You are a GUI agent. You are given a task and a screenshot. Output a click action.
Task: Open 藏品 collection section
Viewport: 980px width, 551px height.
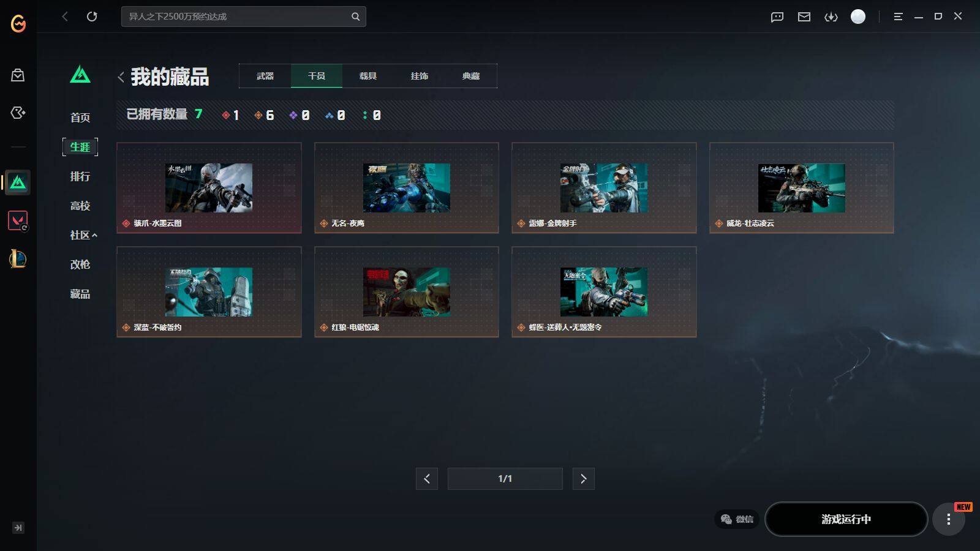80,294
